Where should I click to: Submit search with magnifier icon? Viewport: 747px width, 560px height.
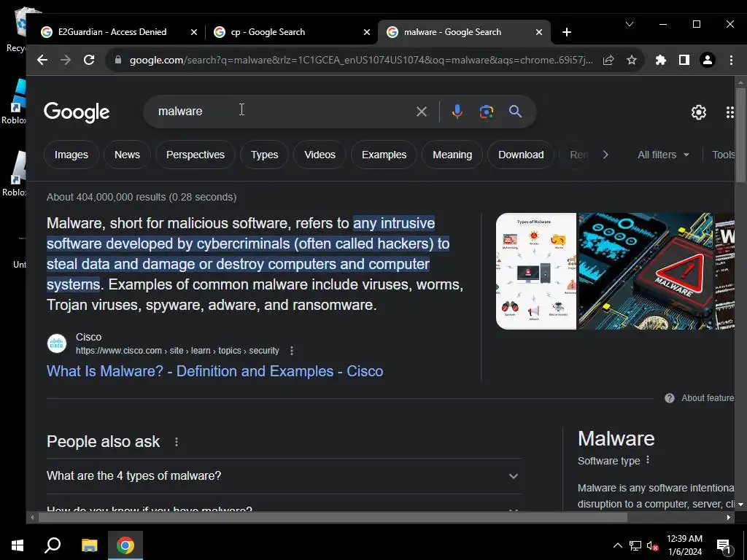(x=516, y=112)
